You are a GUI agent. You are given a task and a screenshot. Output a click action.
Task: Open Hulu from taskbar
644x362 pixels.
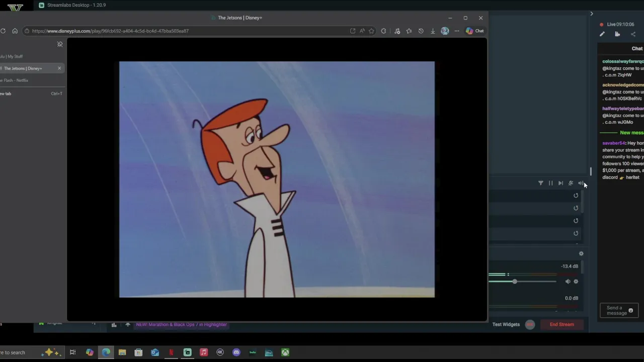click(x=253, y=352)
